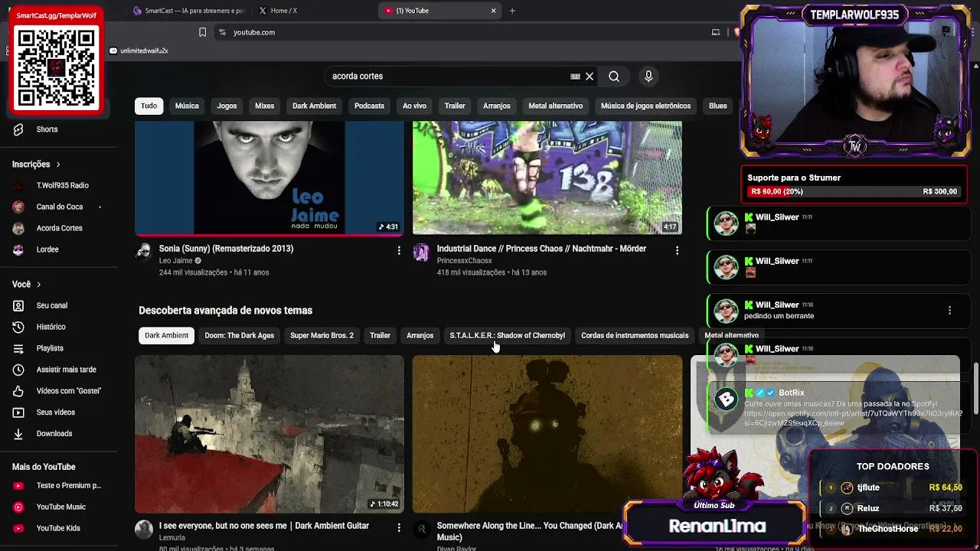Choose the Música de jogos eletrônicos chip
This screenshot has width=980, height=551.
tap(645, 106)
